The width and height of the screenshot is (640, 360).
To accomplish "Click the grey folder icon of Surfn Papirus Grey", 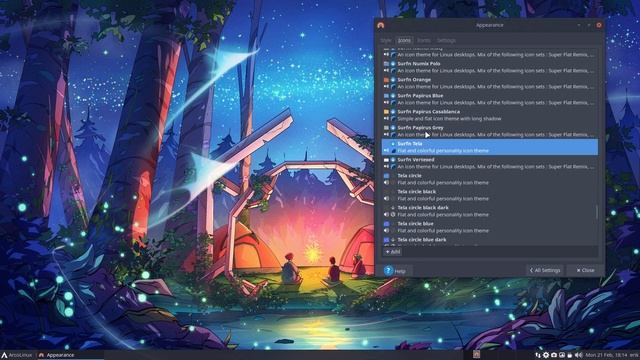I will (x=386, y=127).
